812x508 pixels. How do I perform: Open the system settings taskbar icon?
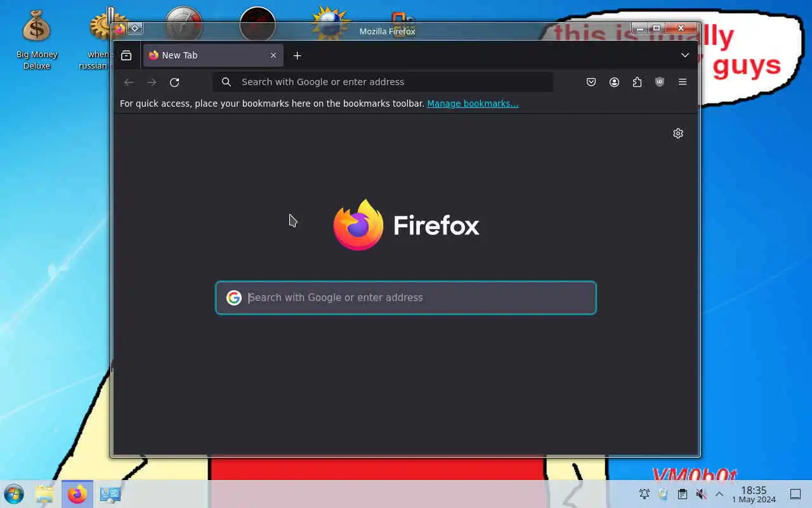(110, 494)
